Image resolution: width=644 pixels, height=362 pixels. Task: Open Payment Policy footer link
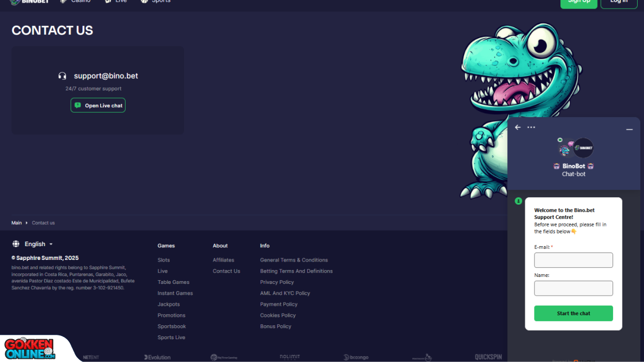(x=279, y=305)
